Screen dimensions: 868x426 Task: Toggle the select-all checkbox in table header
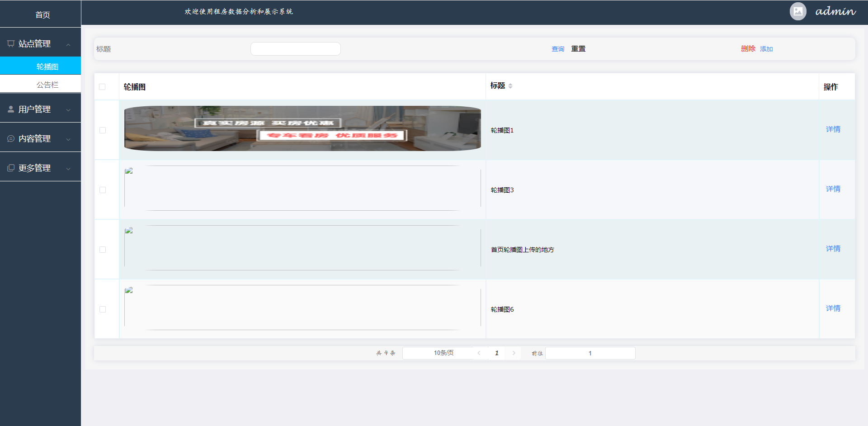click(102, 86)
